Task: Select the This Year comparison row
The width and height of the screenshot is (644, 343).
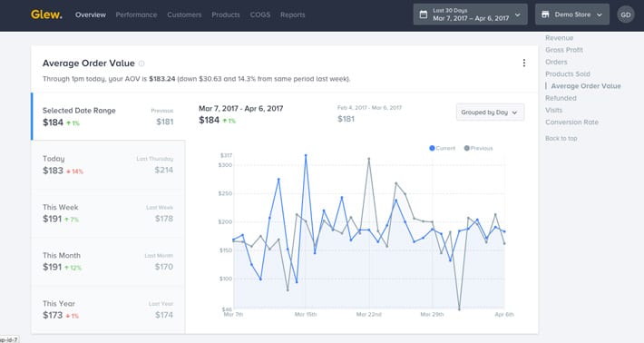Action: (108, 309)
